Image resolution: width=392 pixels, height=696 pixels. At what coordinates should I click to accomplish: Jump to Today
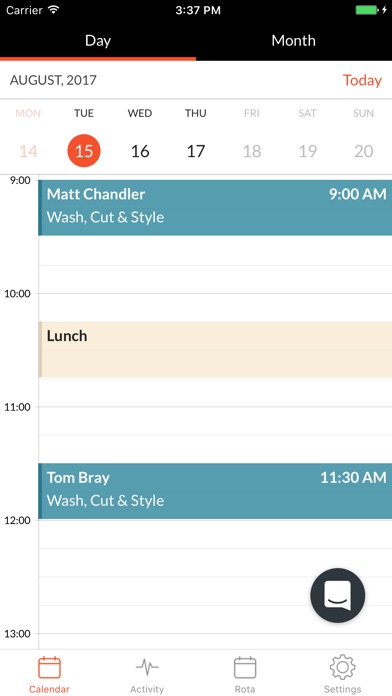[x=362, y=80]
